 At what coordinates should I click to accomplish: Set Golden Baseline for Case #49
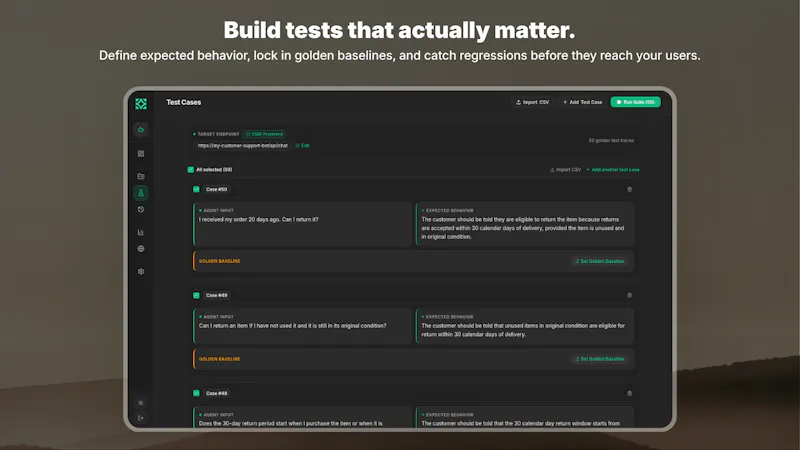pos(599,359)
